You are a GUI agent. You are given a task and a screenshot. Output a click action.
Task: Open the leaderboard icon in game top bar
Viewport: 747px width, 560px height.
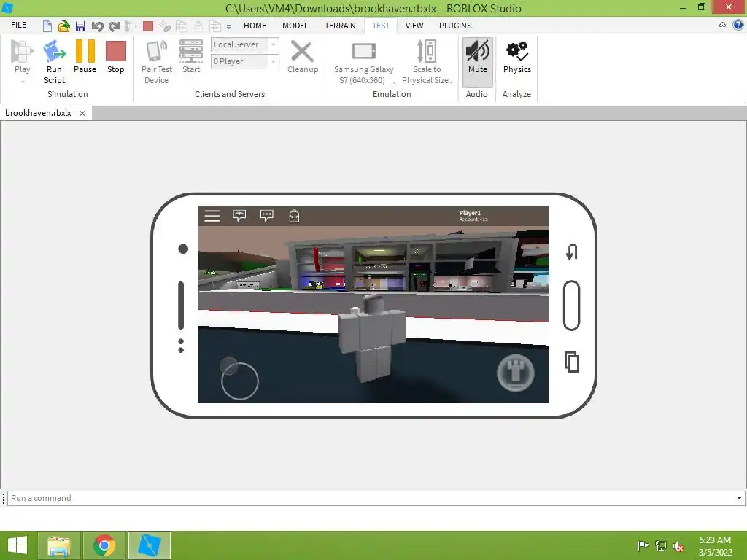click(239, 216)
